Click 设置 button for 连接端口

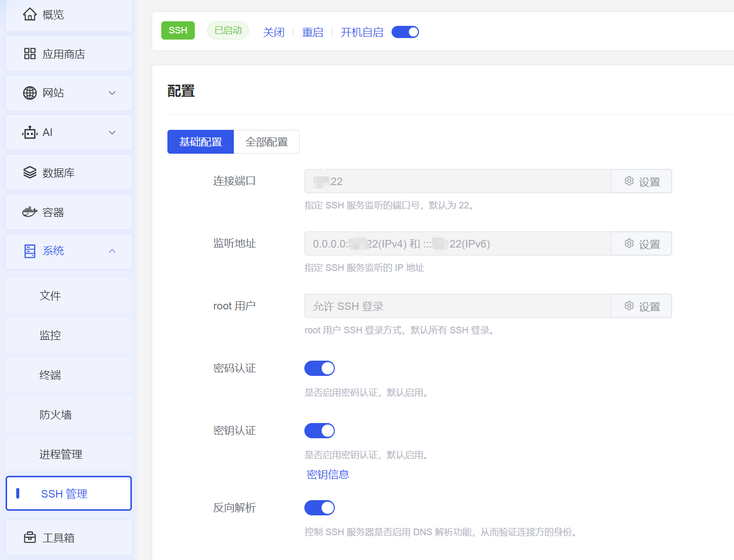(642, 182)
